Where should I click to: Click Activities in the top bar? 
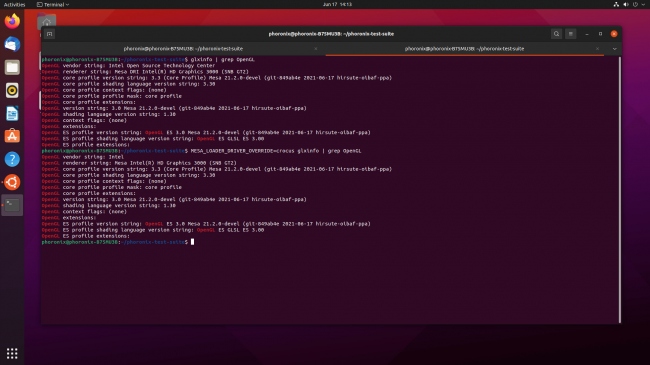(15, 5)
